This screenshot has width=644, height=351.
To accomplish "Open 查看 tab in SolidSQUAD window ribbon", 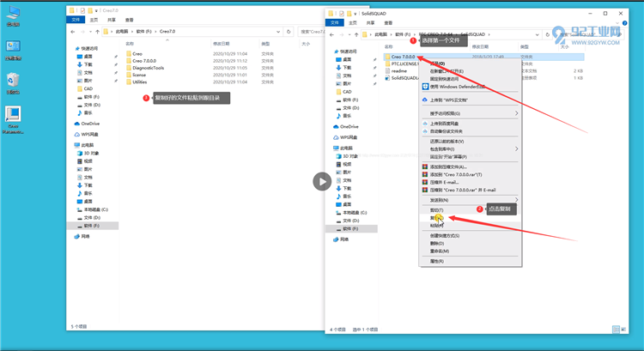I will point(388,23).
